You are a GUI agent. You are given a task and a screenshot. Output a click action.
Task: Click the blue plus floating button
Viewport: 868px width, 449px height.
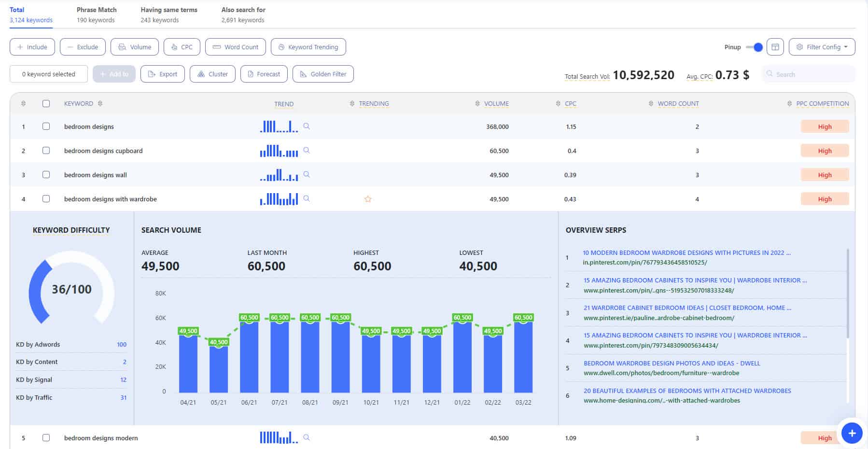coord(852,433)
